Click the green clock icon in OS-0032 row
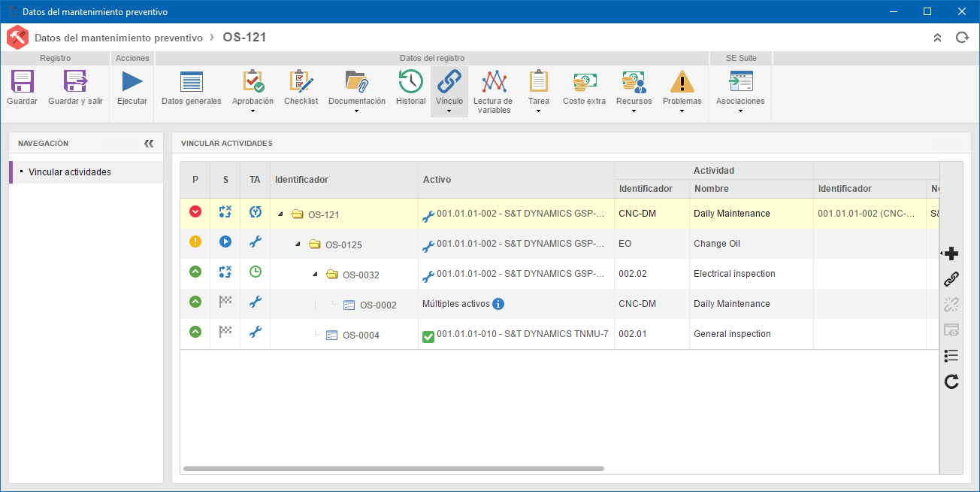Screen dimensions: 980x492 point(256,272)
